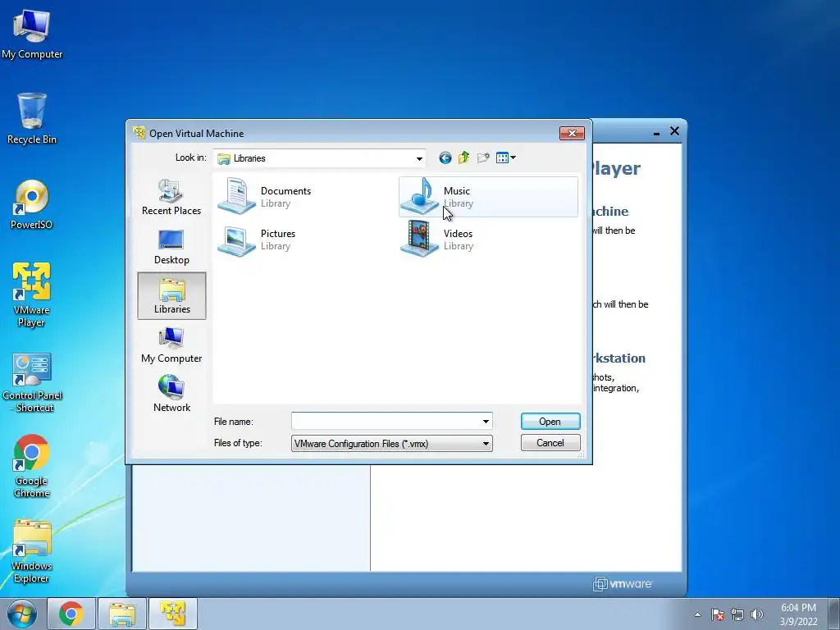Screen dimensions: 840x630
Task: Open the Files of type dropdown
Action: coord(391,443)
